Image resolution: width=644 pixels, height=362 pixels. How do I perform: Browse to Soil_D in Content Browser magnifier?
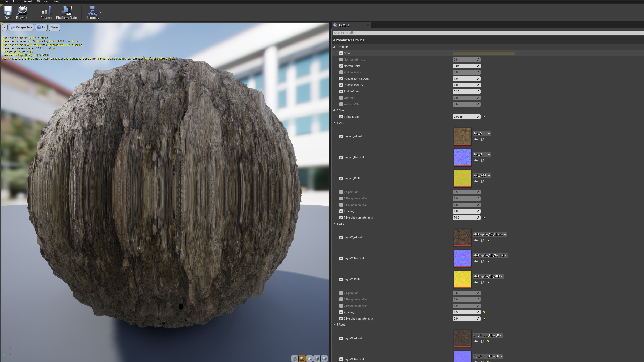pyautogui.click(x=482, y=139)
